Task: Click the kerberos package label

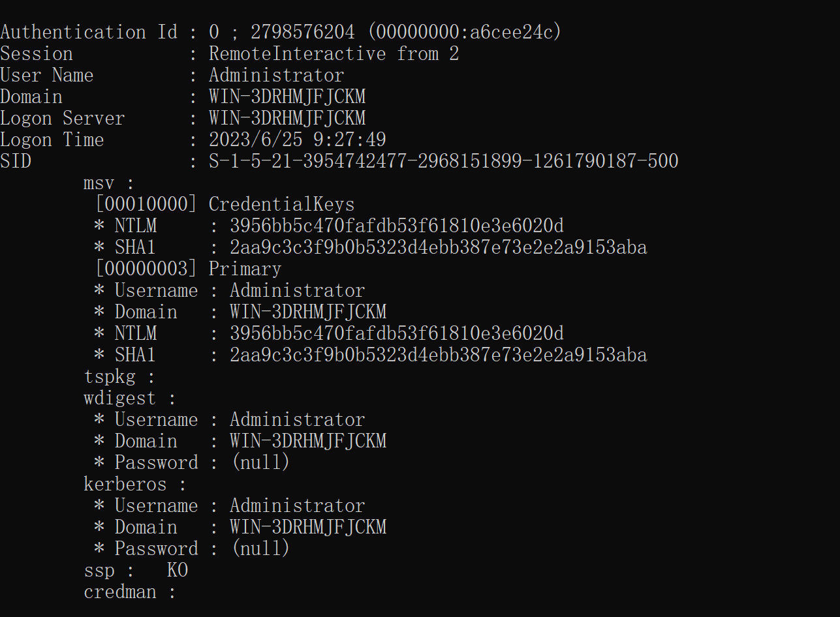Action: [125, 484]
